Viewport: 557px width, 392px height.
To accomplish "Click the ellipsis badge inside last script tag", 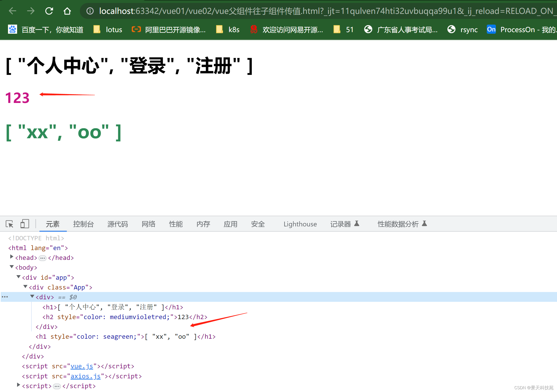I will (x=57, y=386).
